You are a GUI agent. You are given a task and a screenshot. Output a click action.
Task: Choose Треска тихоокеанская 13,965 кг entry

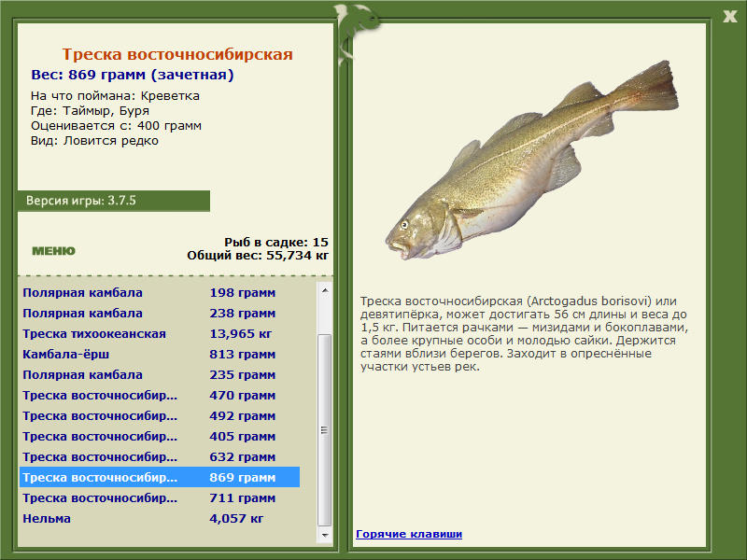[x=159, y=334]
